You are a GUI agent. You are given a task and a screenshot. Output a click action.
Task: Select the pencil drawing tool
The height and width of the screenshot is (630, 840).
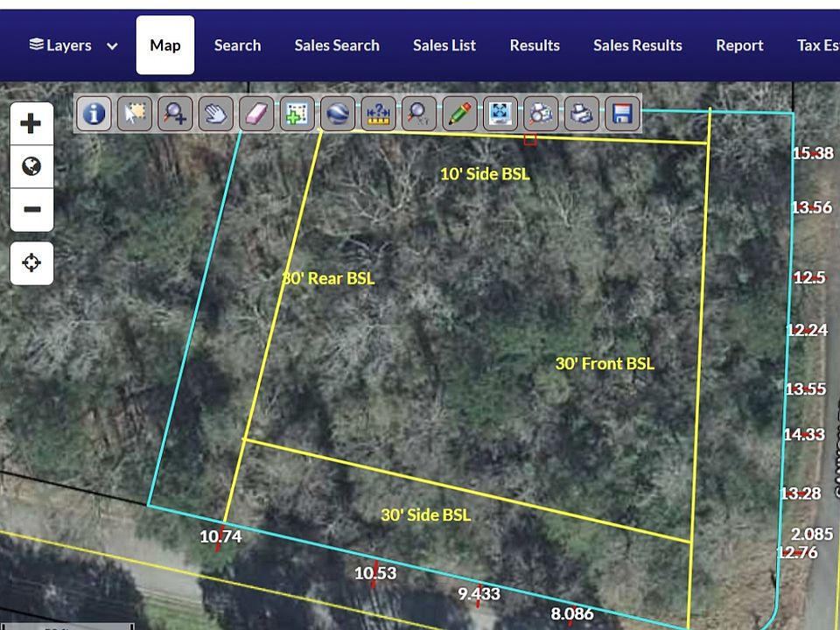459,114
